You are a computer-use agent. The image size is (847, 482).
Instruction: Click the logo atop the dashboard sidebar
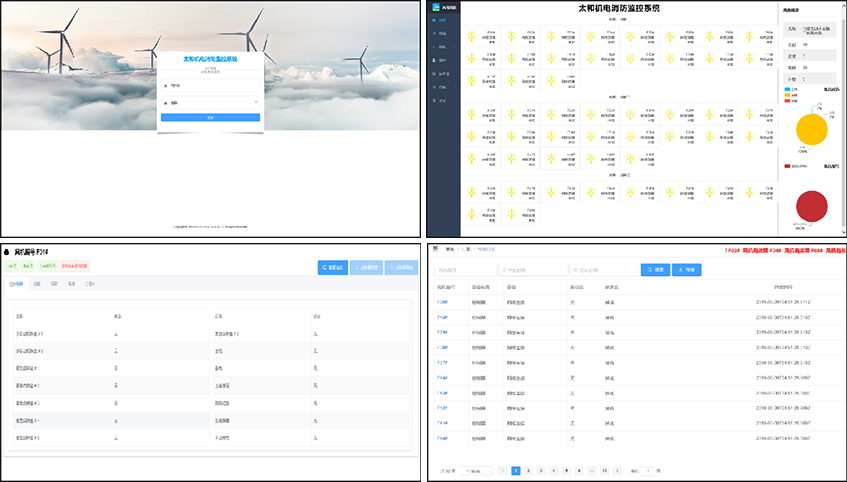tap(436, 6)
